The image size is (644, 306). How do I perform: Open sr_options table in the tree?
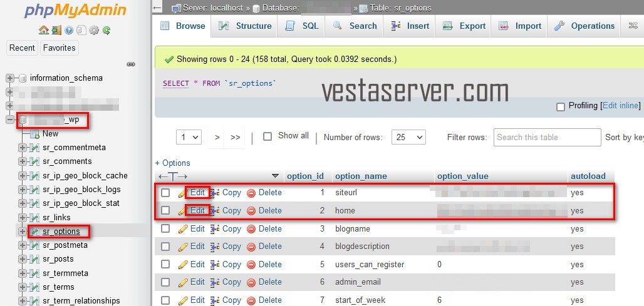[61, 232]
